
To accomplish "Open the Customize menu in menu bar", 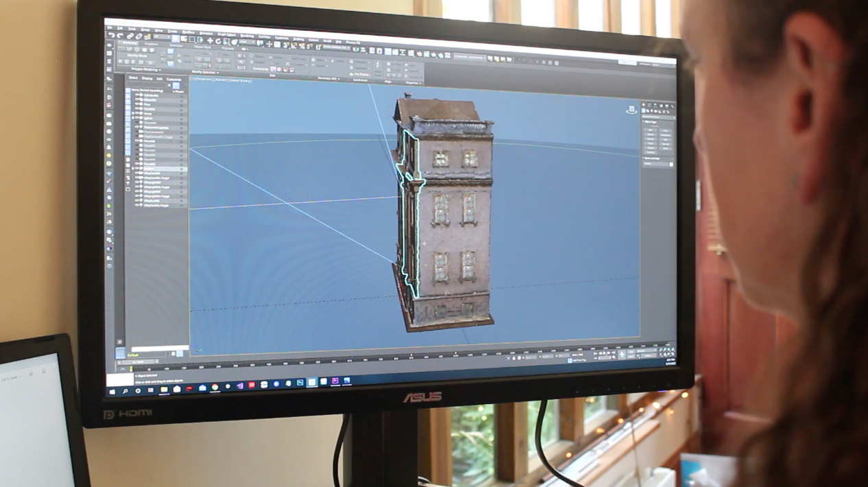I will tap(281, 38).
